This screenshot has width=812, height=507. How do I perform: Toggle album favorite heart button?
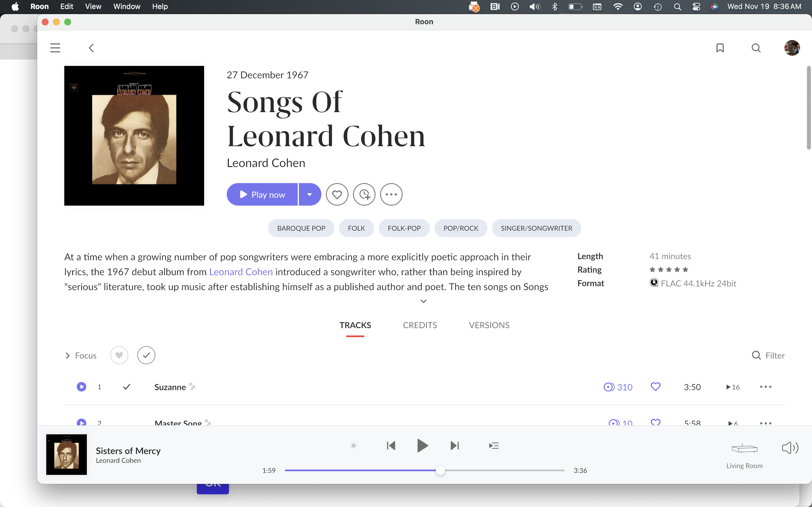click(337, 194)
